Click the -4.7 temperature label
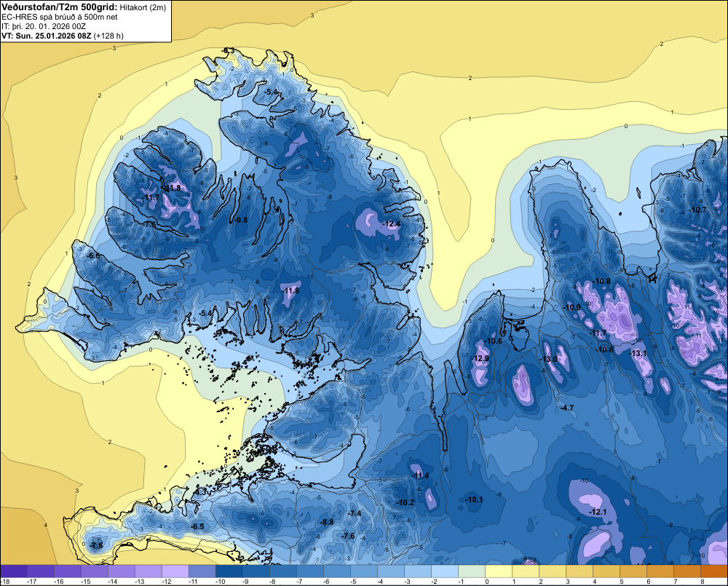Image resolution: width=728 pixels, height=586 pixels. [x=567, y=408]
